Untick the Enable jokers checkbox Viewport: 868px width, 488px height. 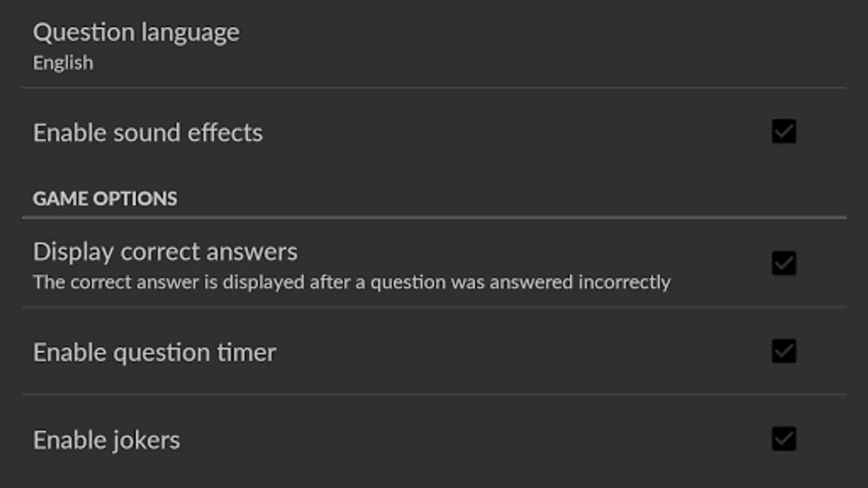pos(783,439)
